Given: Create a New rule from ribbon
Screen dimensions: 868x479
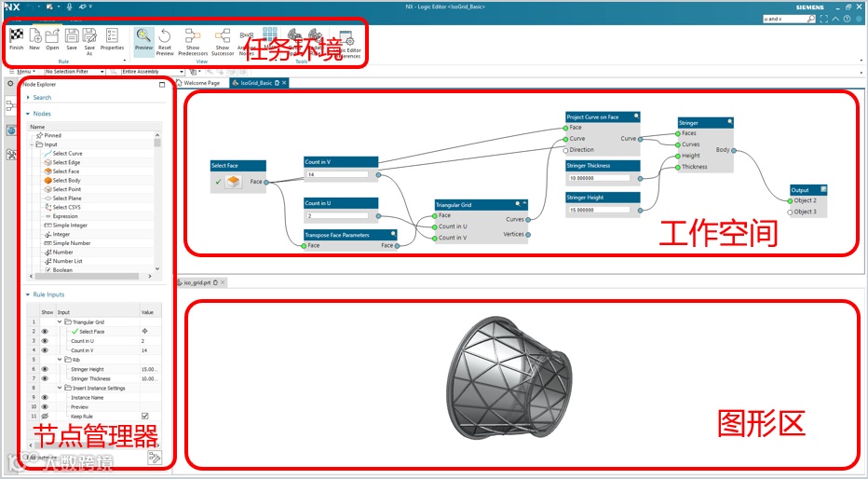Looking at the screenshot, I should point(34,36).
